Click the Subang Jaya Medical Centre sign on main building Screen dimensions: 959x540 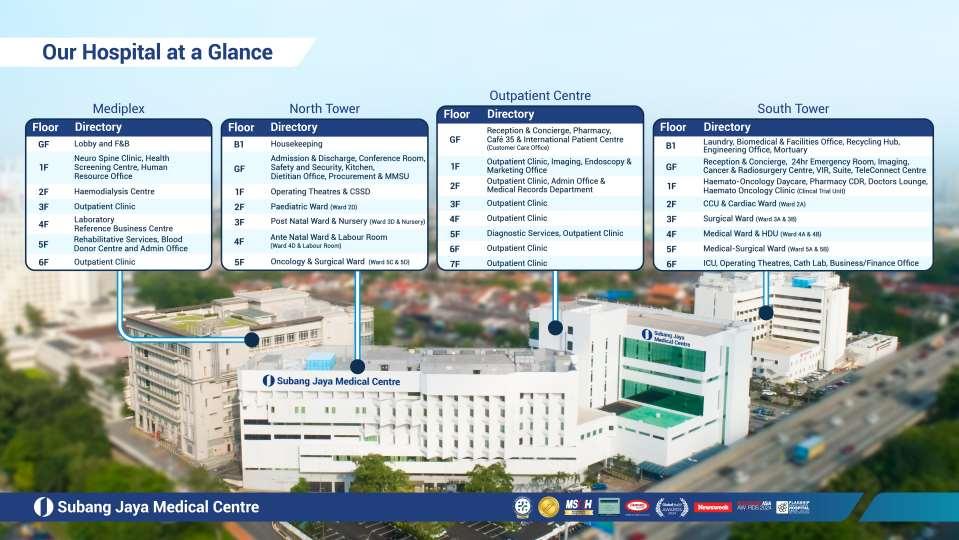click(331, 381)
